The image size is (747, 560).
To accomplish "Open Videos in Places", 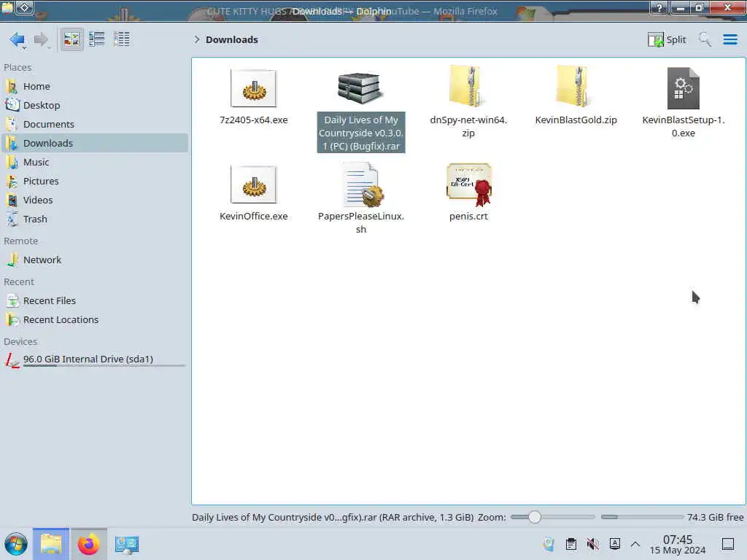I will point(95,201).
